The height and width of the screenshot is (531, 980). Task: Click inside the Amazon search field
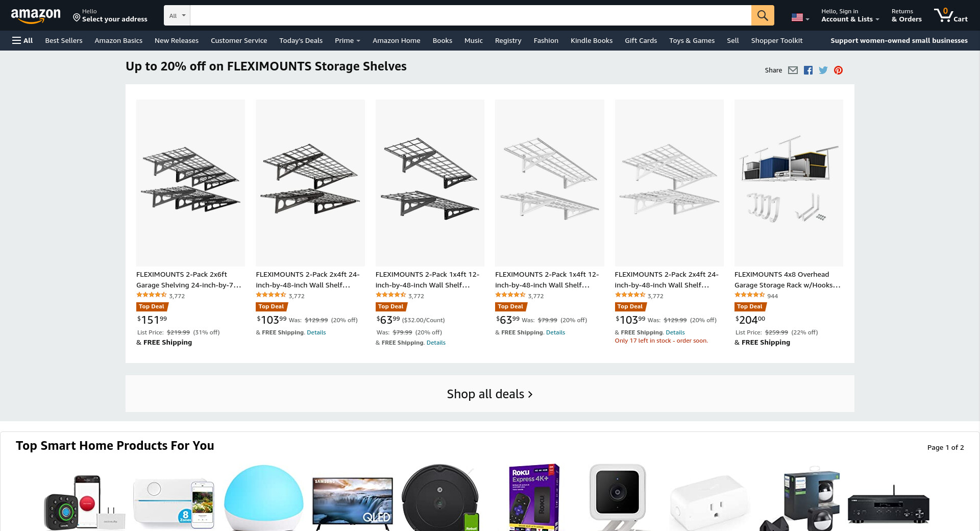tap(471, 15)
